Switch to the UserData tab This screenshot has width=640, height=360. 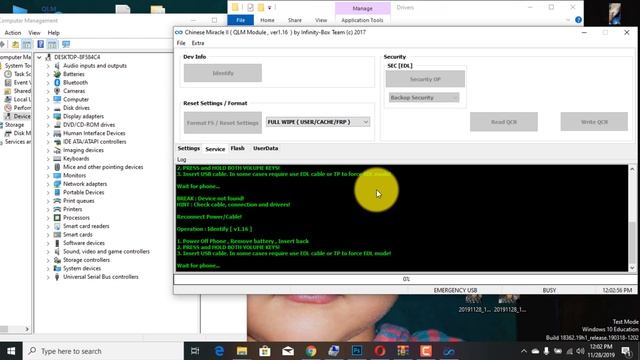click(266, 148)
